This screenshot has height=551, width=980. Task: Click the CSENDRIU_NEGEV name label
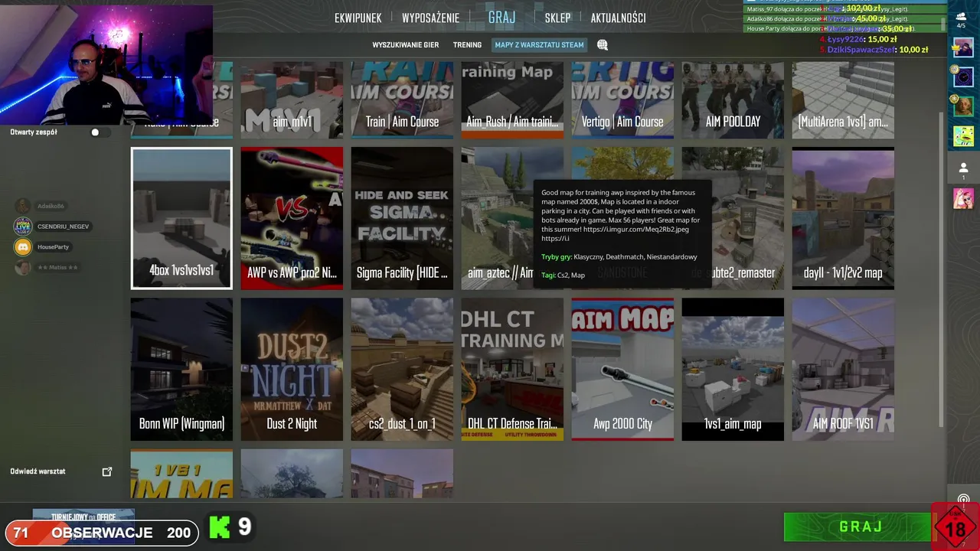tap(63, 227)
